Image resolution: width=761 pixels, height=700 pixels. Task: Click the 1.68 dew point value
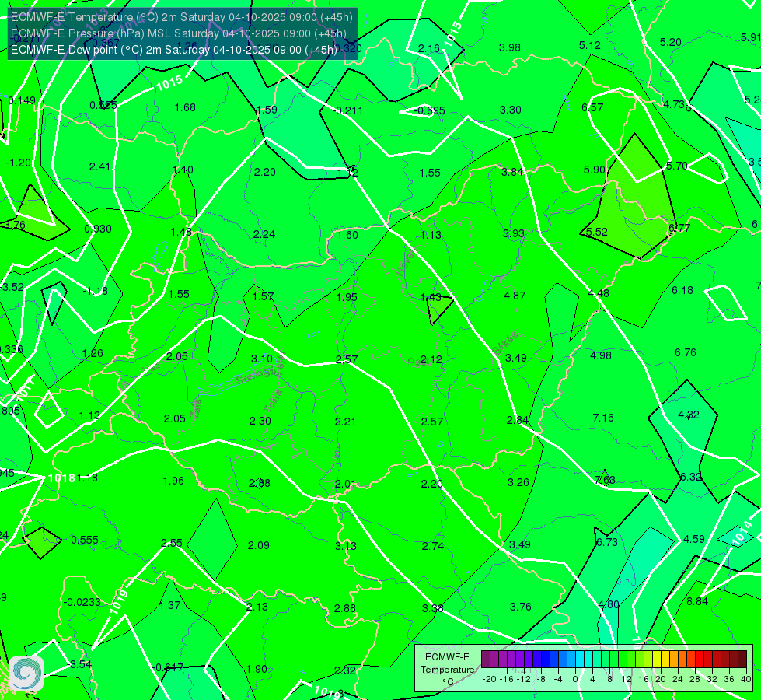click(x=185, y=107)
